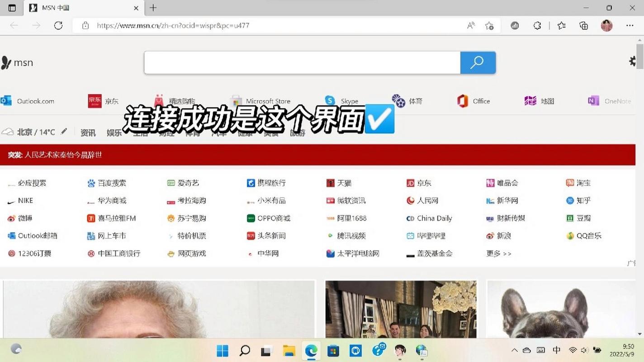Image resolution: width=644 pixels, height=362 pixels.
Task: Open Microsoft Store from the taskbar
Action: [x=333, y=351]
